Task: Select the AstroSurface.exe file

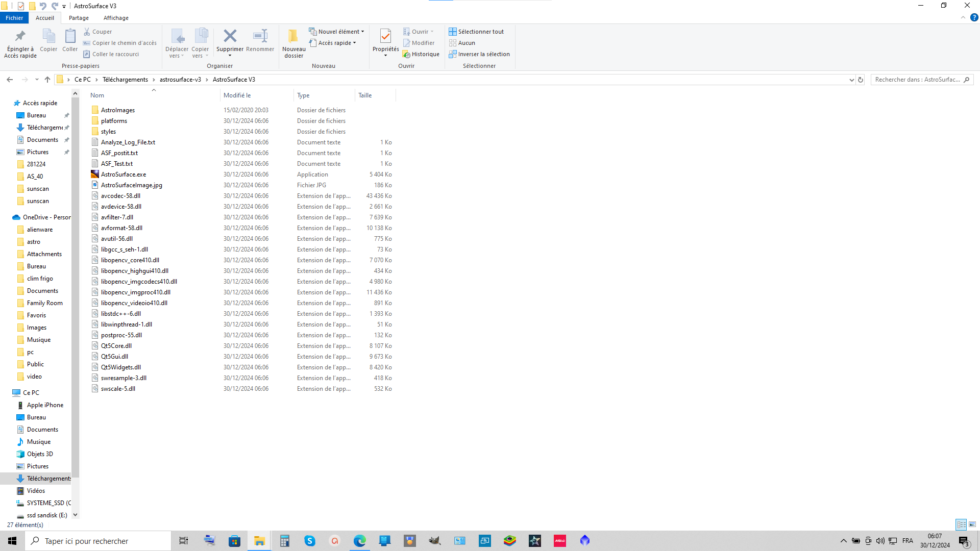Action: [x=124, y=174]
